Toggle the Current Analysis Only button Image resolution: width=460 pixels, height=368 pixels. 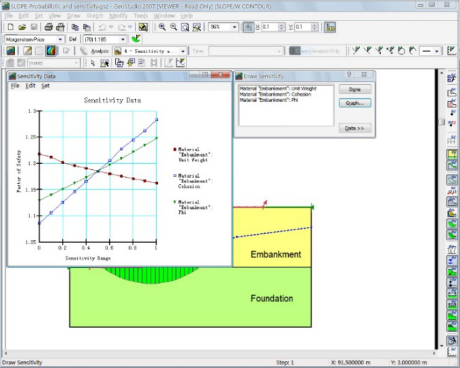pos(315,51)
